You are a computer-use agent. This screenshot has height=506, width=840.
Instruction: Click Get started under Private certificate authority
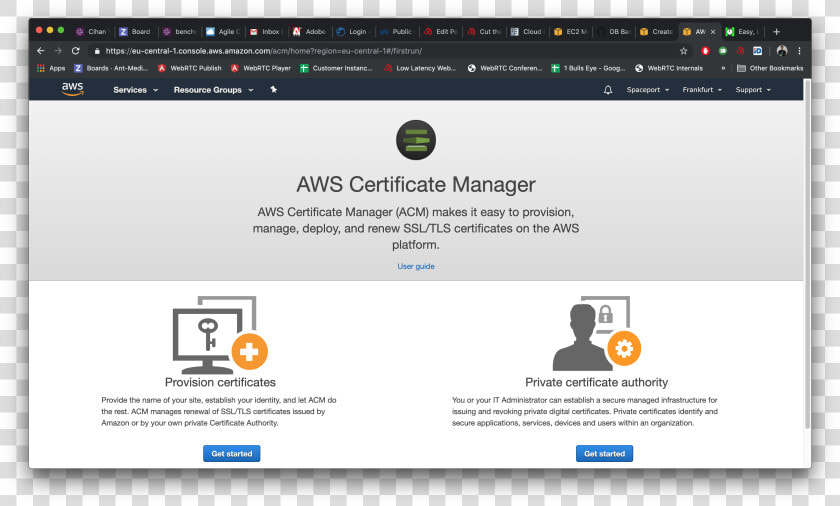click(604, 454)
